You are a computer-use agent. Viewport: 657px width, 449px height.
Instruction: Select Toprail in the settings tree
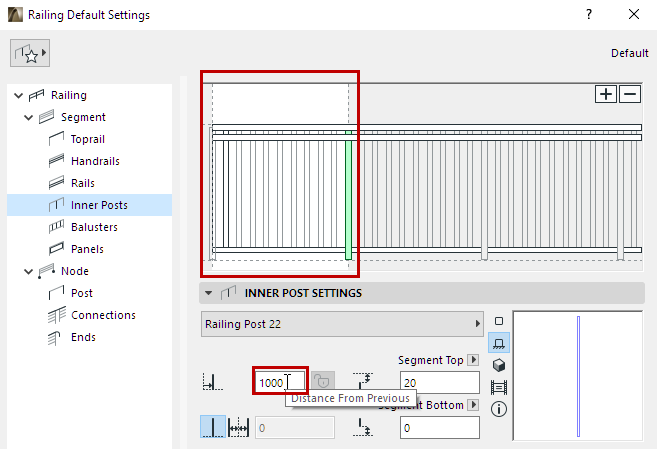88,139
